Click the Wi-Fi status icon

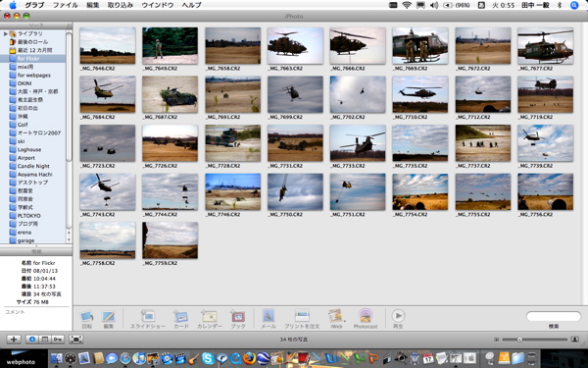point(407,5)
